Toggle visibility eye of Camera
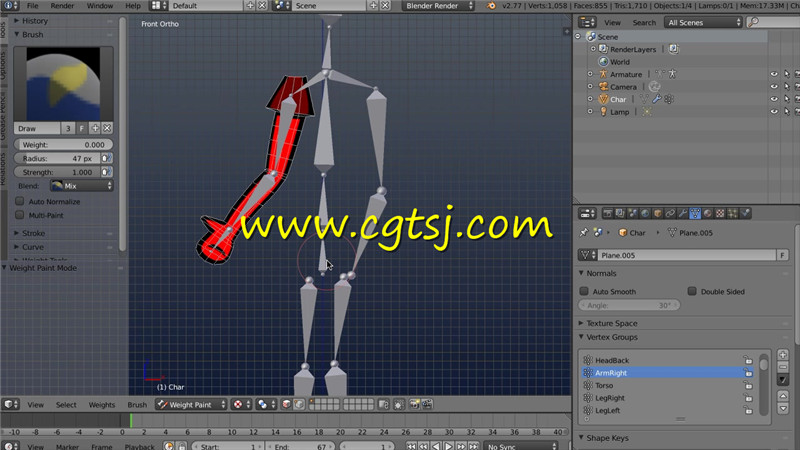Image resolution: width=800 pixels, height=450 pixels. (774, 87)
